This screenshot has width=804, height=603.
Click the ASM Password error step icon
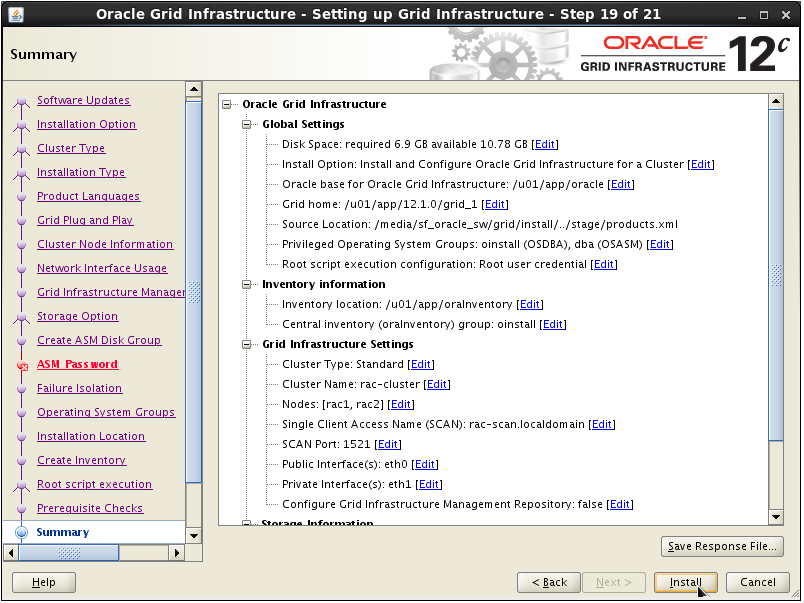pos(22,366)
